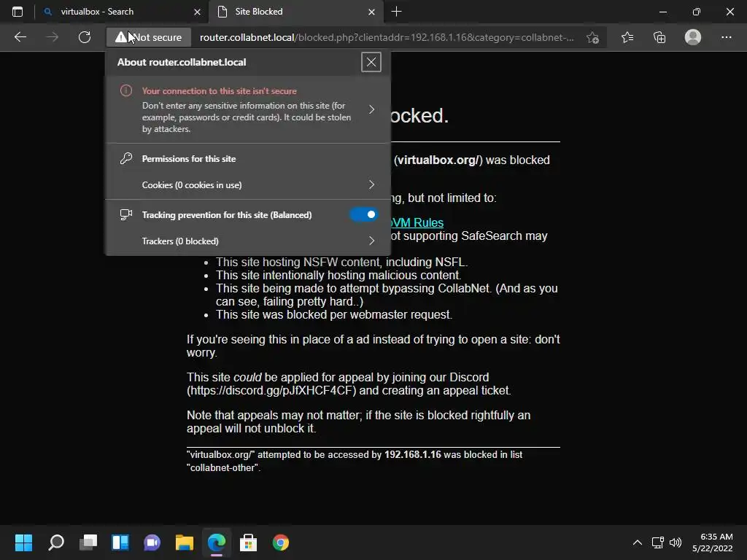Open File Explorer from taskbar
The image size is (747, 560).
[185, 542]
